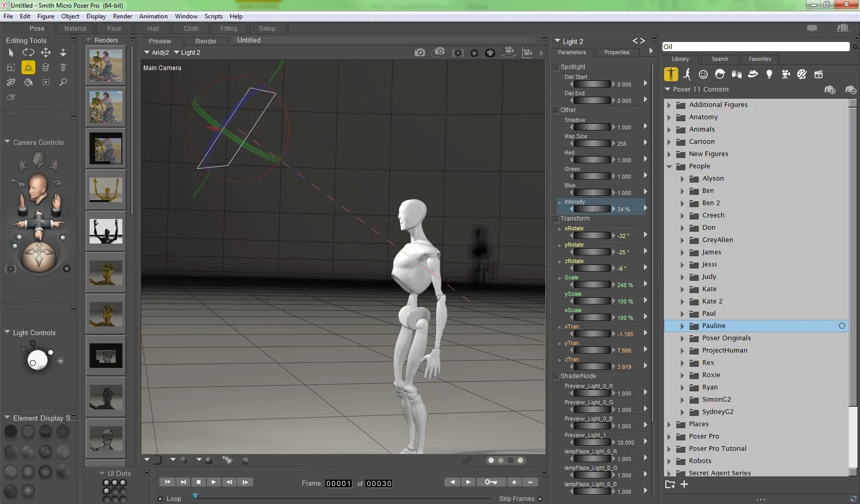The height and width of the screenshot is (504, 860).
Task: Toggle the zRotate animation dot
Action: pos(560,261)
